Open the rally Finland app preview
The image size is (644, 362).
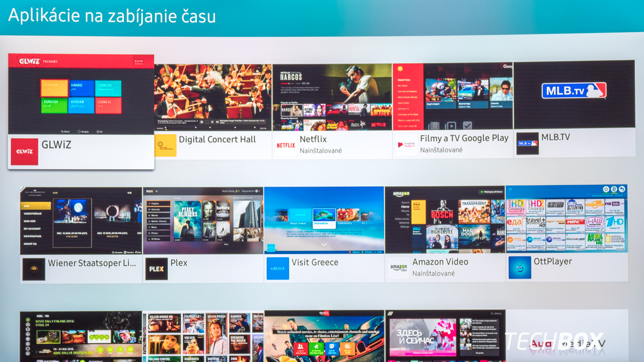[81, 337]
